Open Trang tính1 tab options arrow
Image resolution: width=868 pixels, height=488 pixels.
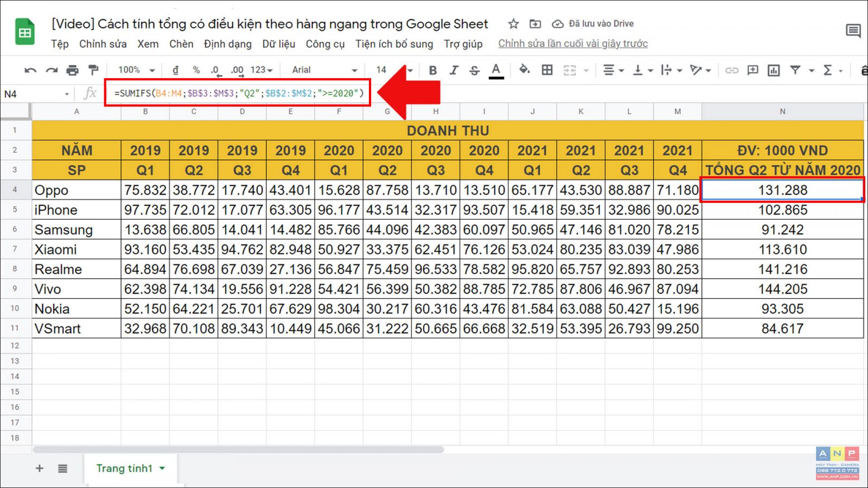pyautogui.click(x=162, y=468)
